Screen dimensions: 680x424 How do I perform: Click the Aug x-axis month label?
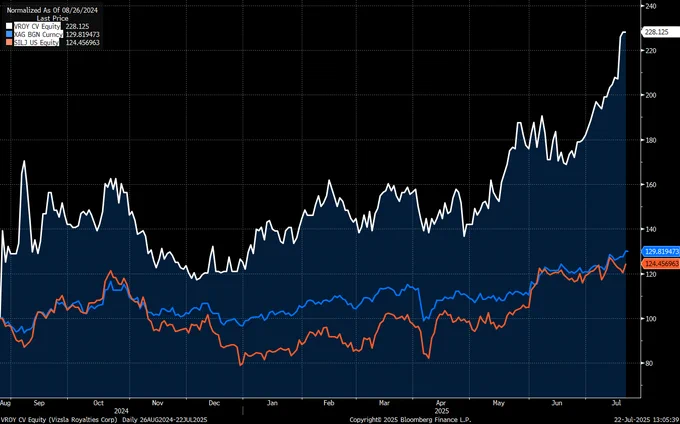tap(6, 403)
